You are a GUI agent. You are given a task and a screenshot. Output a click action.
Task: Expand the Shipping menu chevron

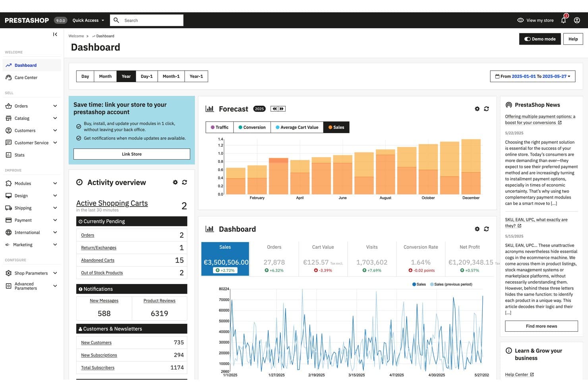coord(55,208)
